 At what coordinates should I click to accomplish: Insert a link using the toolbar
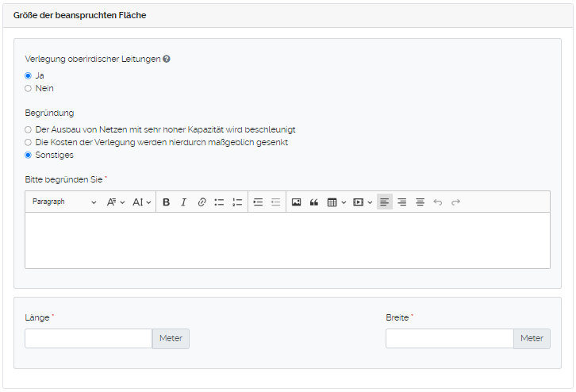pyautogui.click(x=202, y=202)
